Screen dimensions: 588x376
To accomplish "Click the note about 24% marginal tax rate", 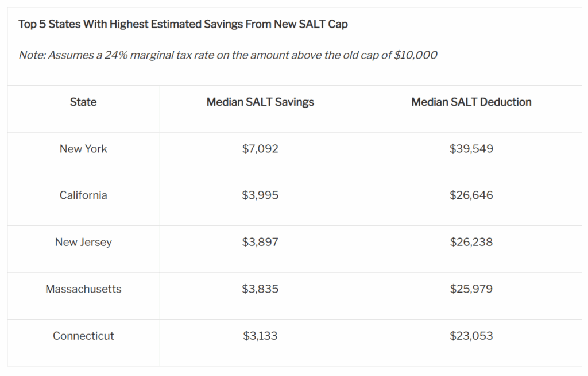I will tap(228, 55).
